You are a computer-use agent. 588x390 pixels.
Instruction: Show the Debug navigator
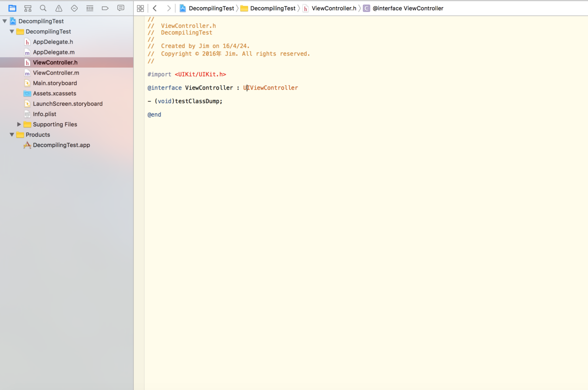90,8
